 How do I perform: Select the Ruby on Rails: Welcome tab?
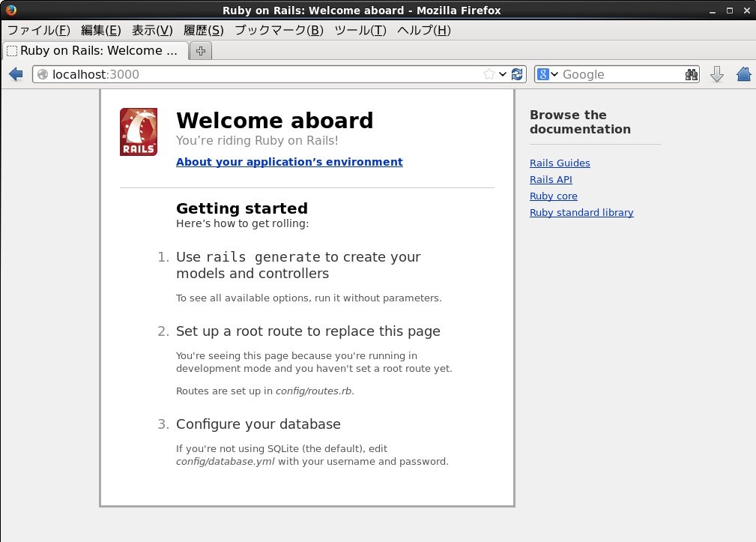(x=95, y=51)
